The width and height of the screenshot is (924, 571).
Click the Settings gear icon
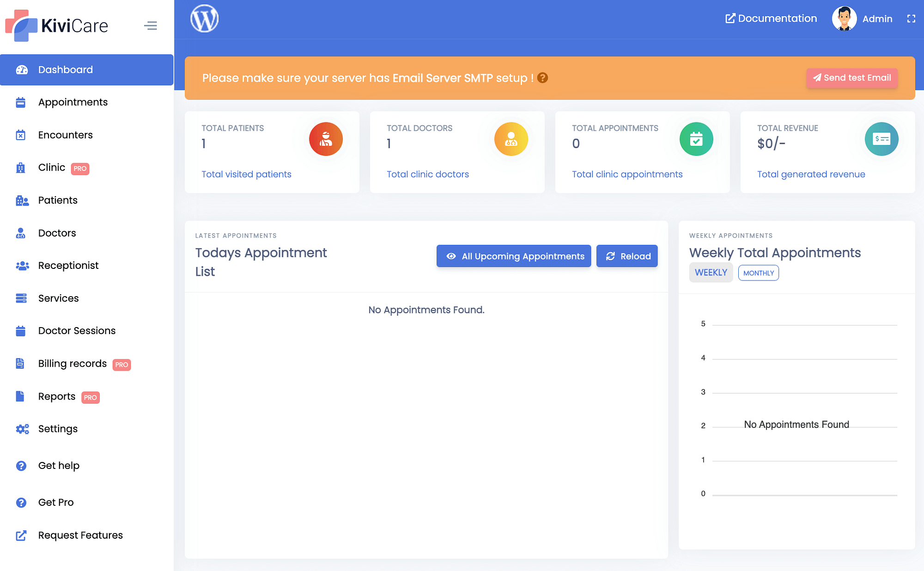(23, 428)
